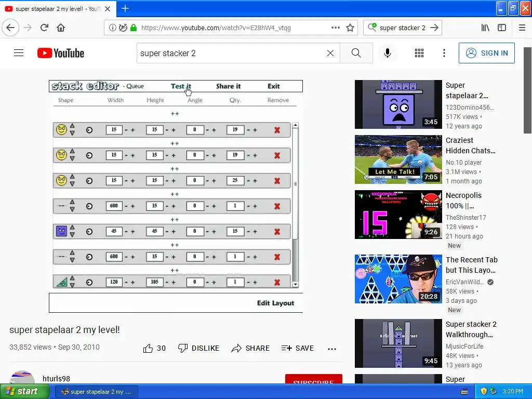Bookmark this page with star icon

(350, 28)
